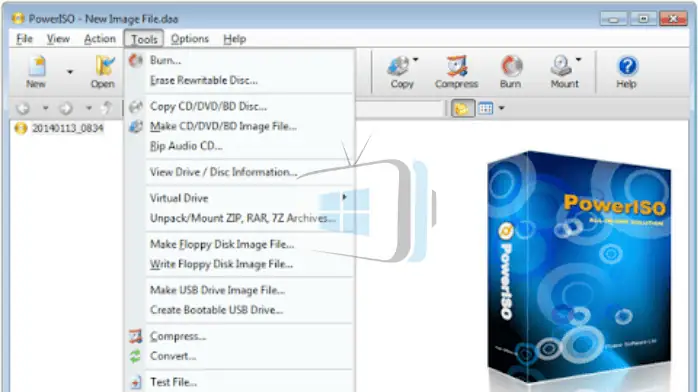Image resolution: width=698 pixels, height=392 pixels.
Task: Select Copy CD/DVD/BD Disc...
Action: coord(240,107)
